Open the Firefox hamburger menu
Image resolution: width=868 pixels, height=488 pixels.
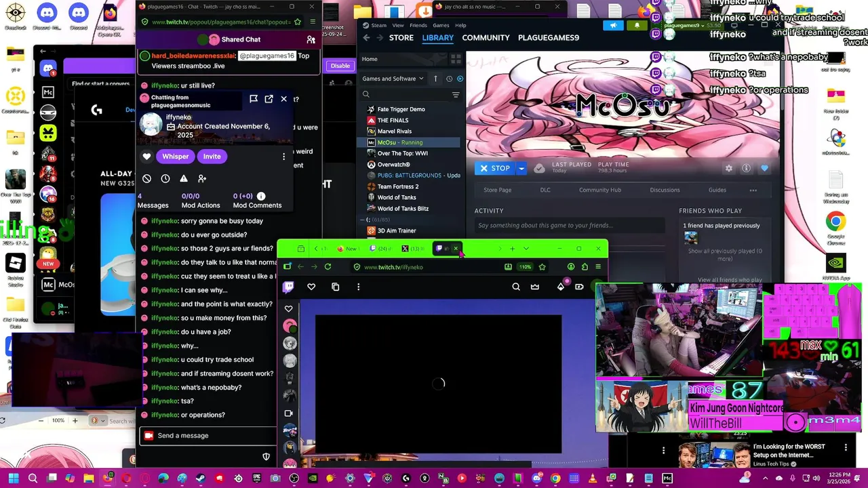point(597,267)
